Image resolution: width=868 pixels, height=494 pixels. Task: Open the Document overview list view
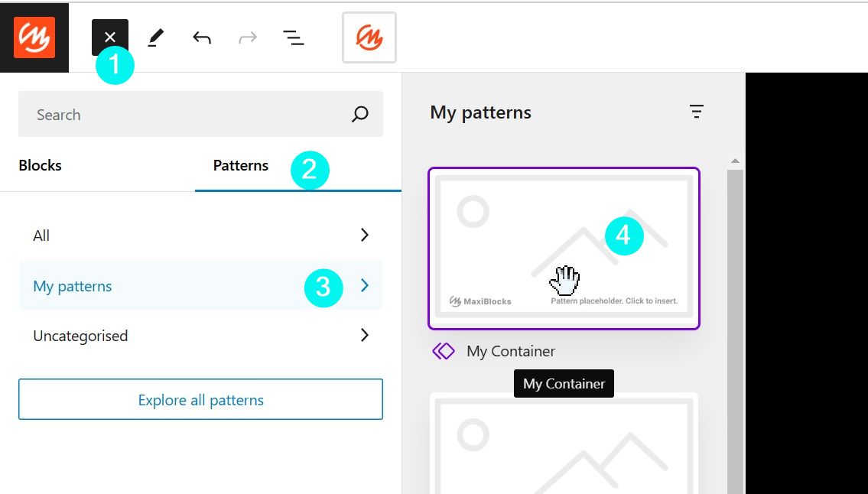click(x=294, y=37)
